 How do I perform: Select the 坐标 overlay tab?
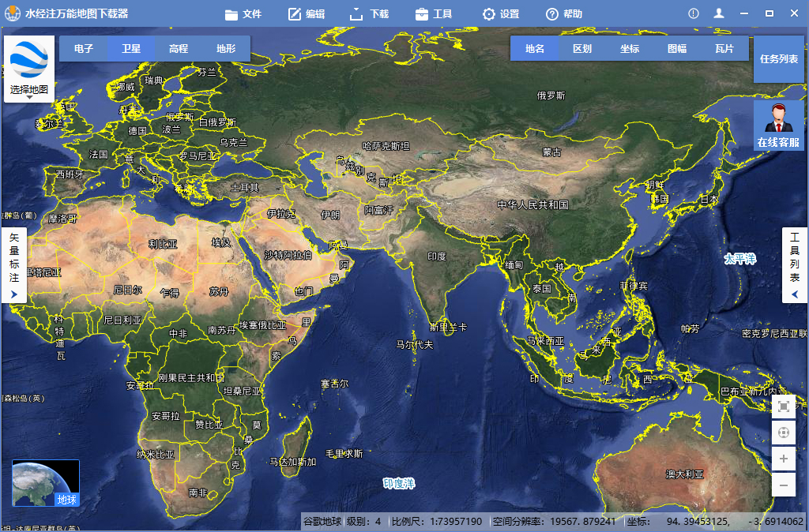[630, 48]
